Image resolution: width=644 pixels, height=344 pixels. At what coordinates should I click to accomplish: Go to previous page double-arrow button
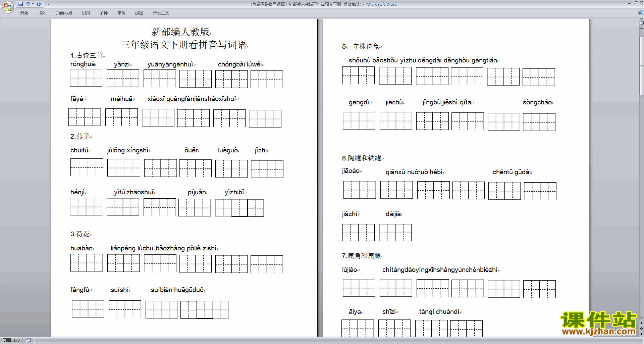pos(641,323)
